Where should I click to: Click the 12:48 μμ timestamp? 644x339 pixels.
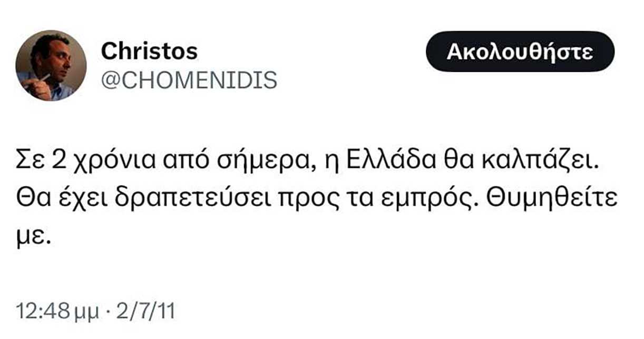click(57, 312)
